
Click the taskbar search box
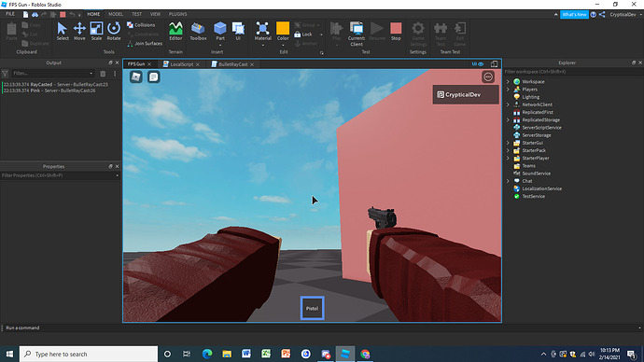point(89,354)
